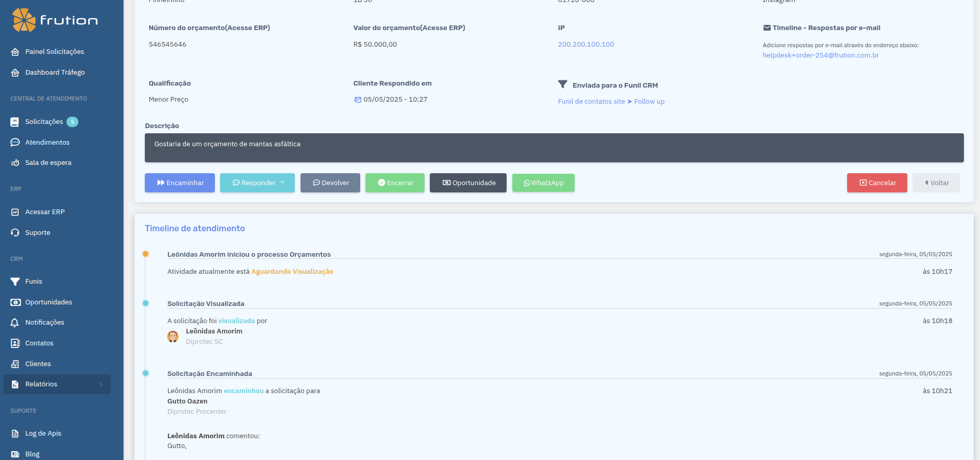Open Solicitações menu item
This screenshot has height=460, width=980.
pos(44,122)
